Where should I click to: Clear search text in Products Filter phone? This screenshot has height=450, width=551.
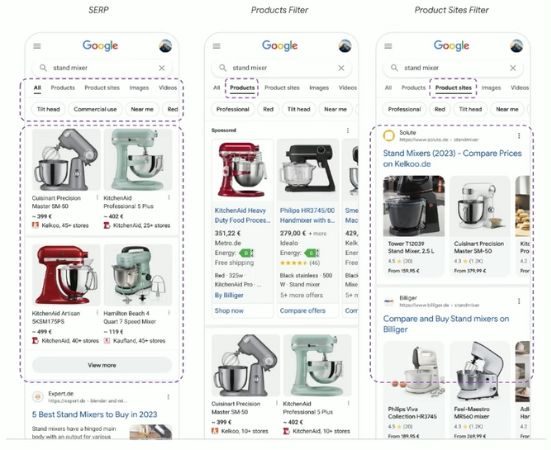341,68
